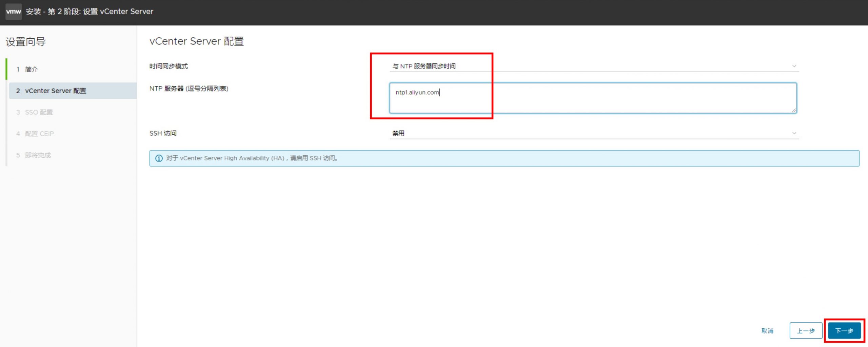Select step 4 配置 CEIP
868x347 pixels.
click(x=39, y=134)
